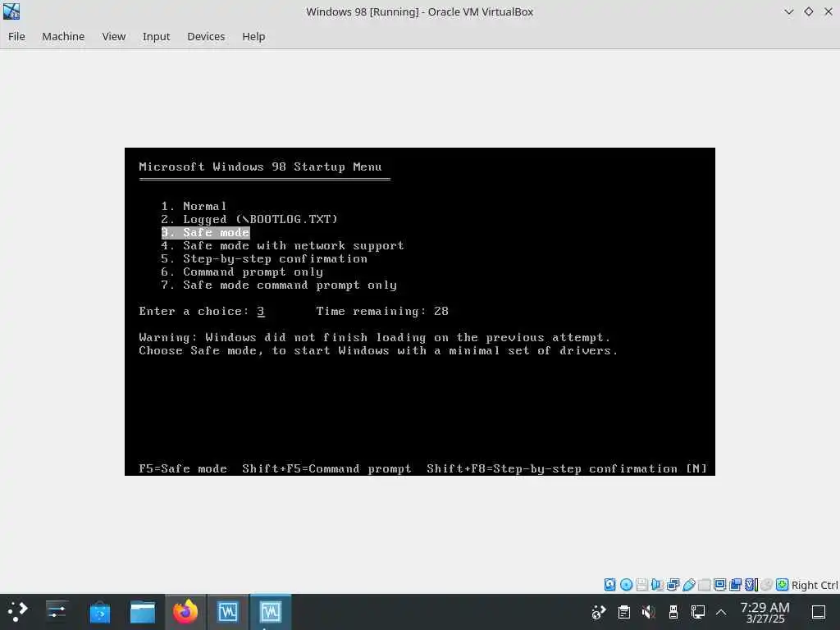This screenshot has width=840, height=630.
Task: Click '6. Command prompt only' option
Action: pos(242,272)
